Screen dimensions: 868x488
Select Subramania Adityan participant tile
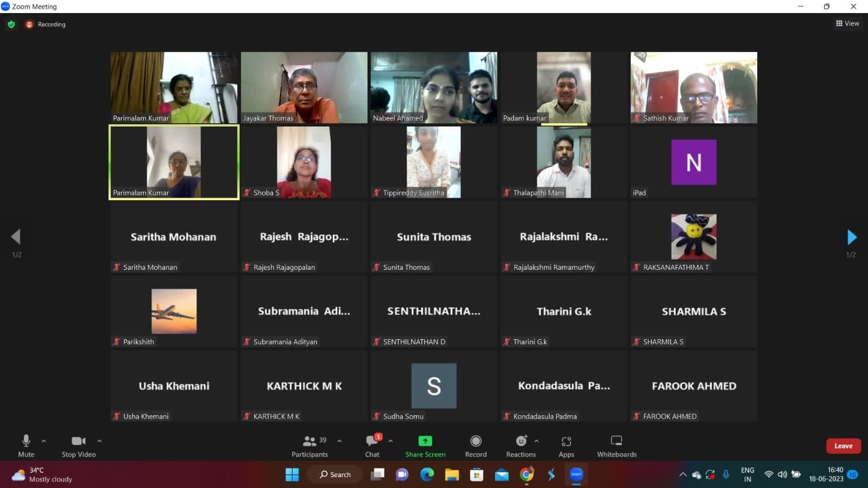pyautogui.click(x=304, y=312)
